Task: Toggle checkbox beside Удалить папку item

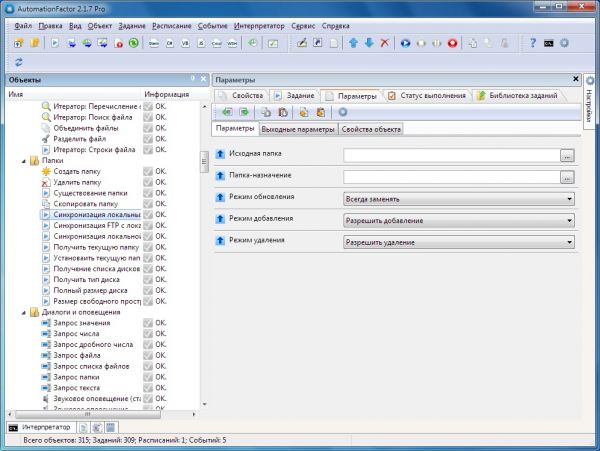Action: coord(148,183)
